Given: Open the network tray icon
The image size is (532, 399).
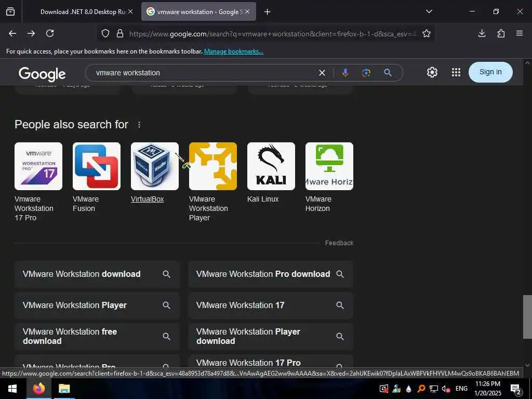Looking at the screenshot, I should point(434,389).
